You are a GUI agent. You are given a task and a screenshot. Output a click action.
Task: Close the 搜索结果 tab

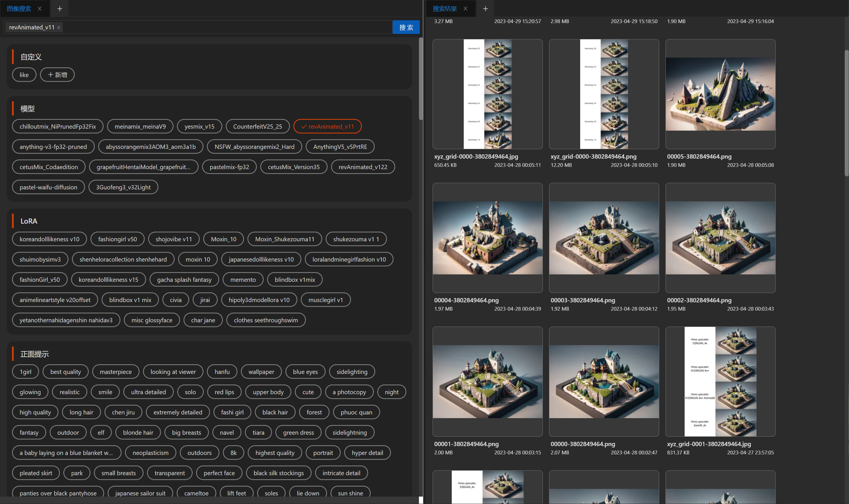coord(465,9)
